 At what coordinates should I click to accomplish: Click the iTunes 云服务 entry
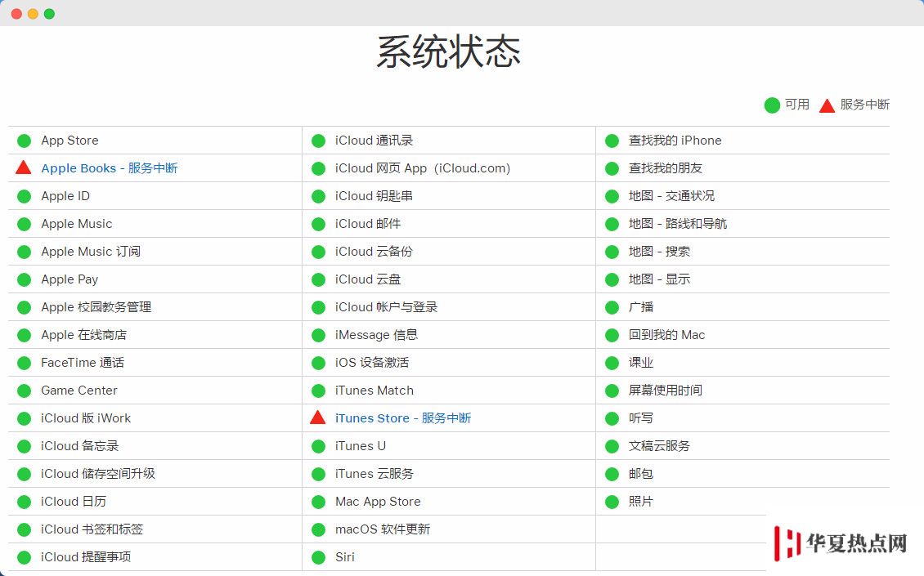click(375, 474)
